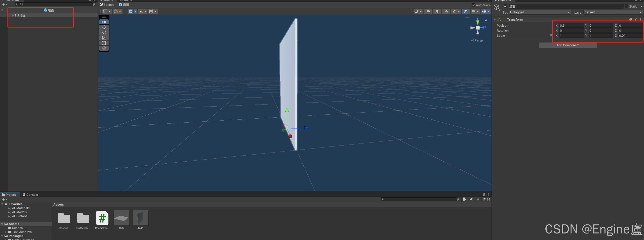This screenshot has width=644, height=240.
Task: Expand the TextMesh Pro folder tree
Action: 6,232
